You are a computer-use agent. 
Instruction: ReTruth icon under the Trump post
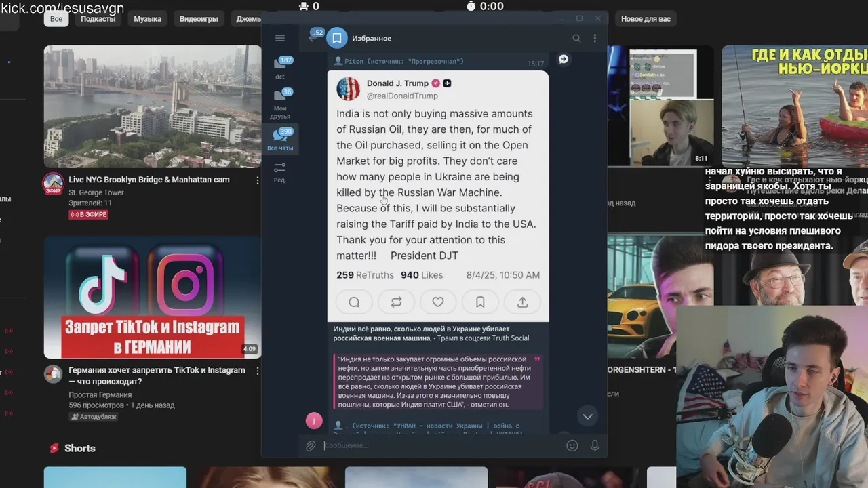[x=396, y=302]
